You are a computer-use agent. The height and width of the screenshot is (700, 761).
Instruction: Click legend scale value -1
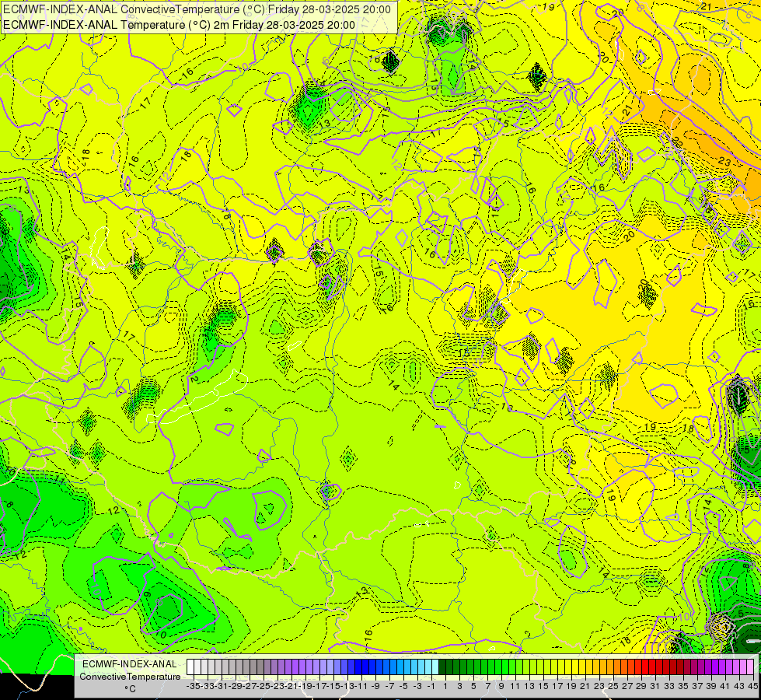click(431, 686)
